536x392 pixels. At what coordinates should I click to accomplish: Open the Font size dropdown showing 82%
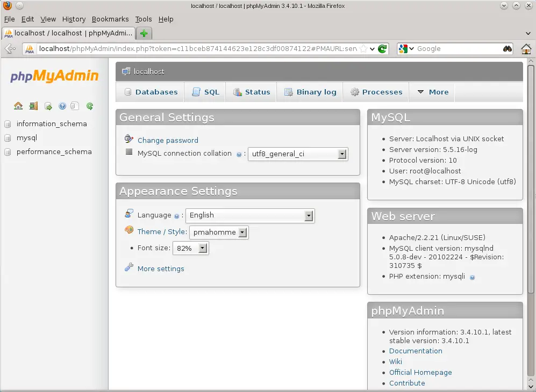tap(191, 248)
